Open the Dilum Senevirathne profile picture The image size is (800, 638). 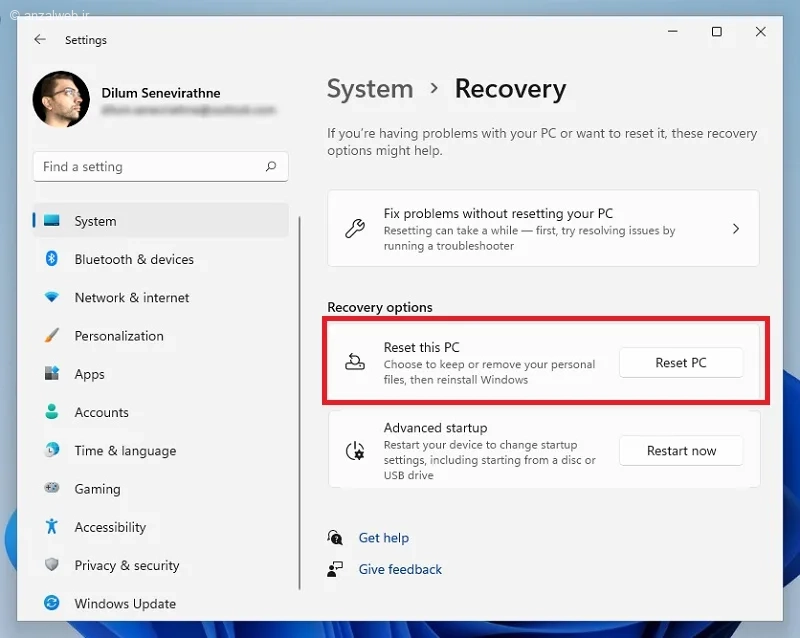(x=61, y=100)
